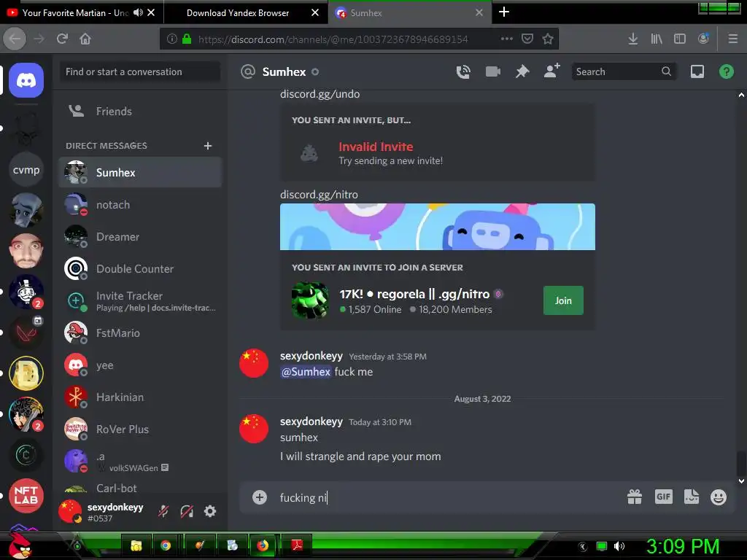Open pinned messages pin icon
Viewport: 747px width, 560px height.
[522, 72]
